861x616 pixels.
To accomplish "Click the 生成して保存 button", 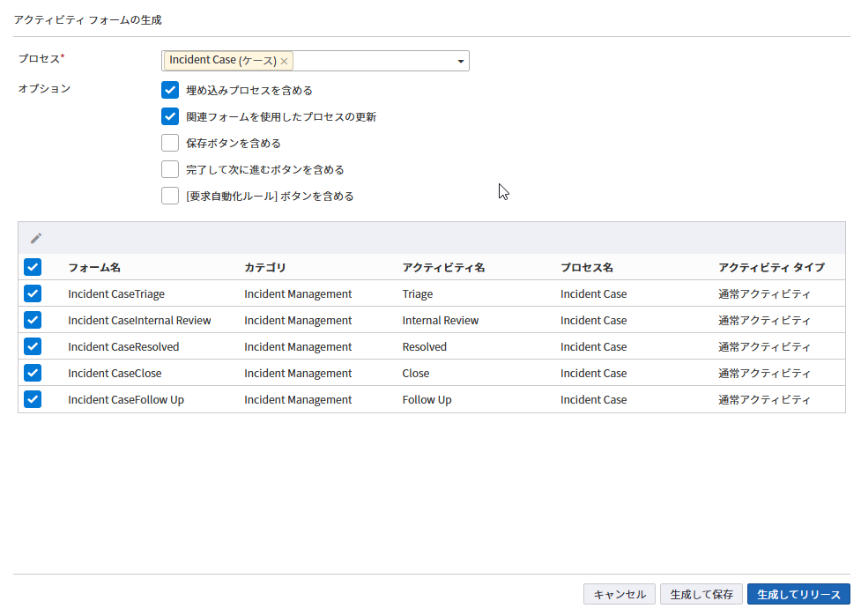I will [x=701, y=594].
